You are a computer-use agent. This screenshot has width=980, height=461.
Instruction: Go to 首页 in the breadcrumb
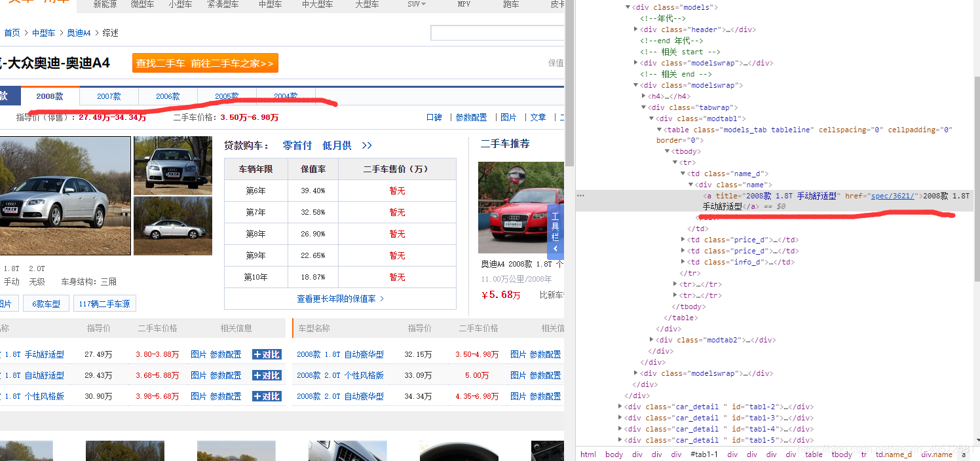[x=12, y=33]
